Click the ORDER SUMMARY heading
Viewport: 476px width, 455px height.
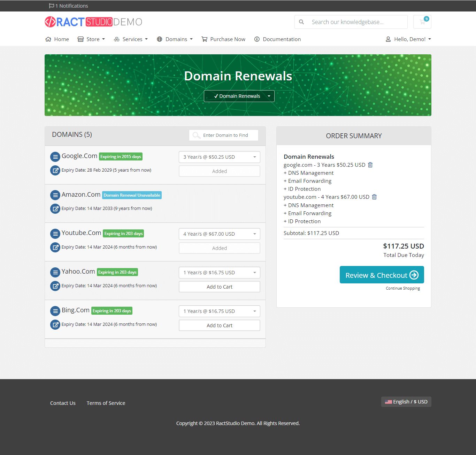tap(354, 136)
